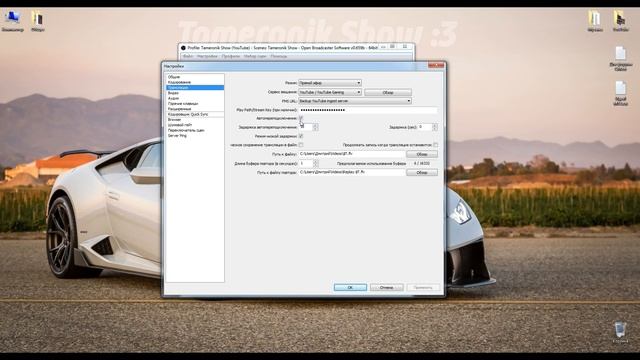
Task: Click the Путь к файлу text field
Action: [x=352, y=154]
